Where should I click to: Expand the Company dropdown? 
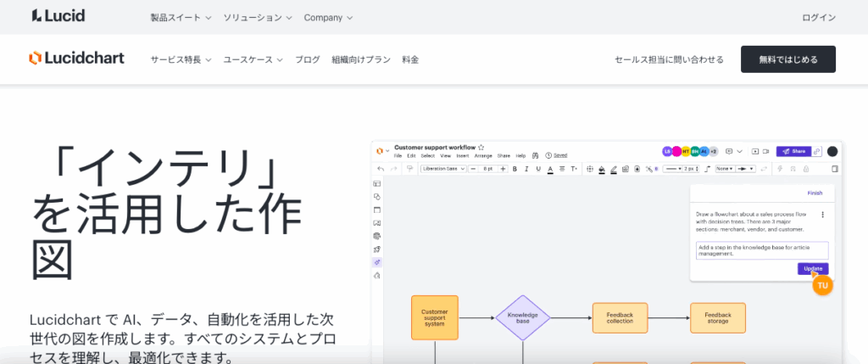click(328, 18)
